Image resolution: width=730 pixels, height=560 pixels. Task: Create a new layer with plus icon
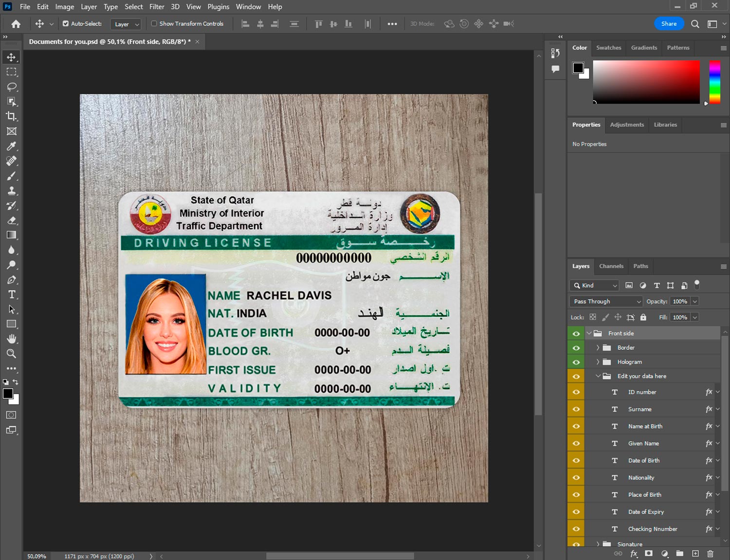(695, 554)
